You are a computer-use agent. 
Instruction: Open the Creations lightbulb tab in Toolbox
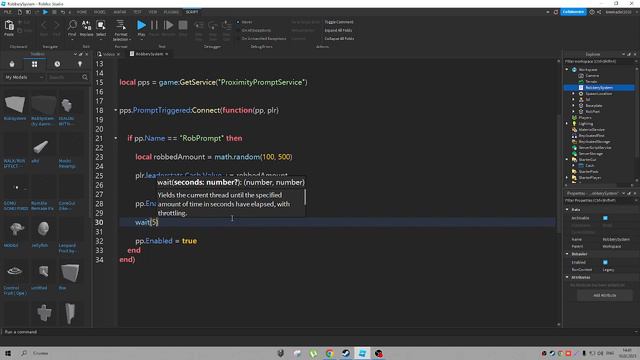(x=80, y=64)
